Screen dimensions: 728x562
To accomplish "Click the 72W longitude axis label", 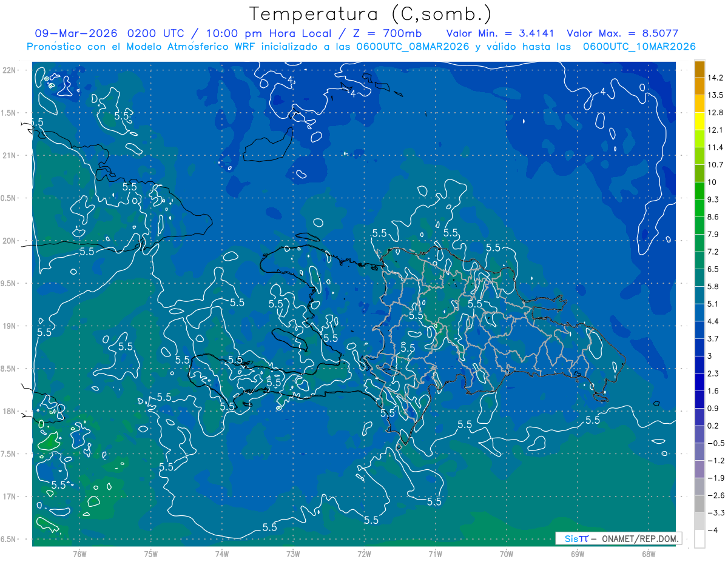I will point(364,554).
